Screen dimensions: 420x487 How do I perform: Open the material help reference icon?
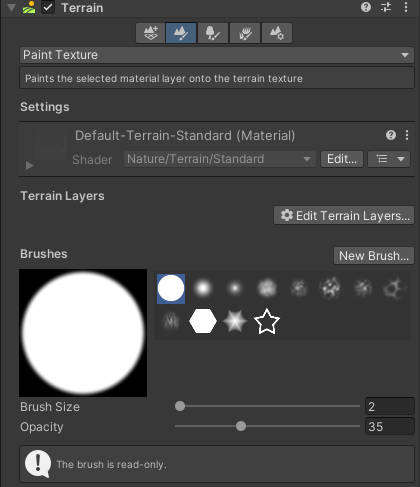click(x=391, y=135)
